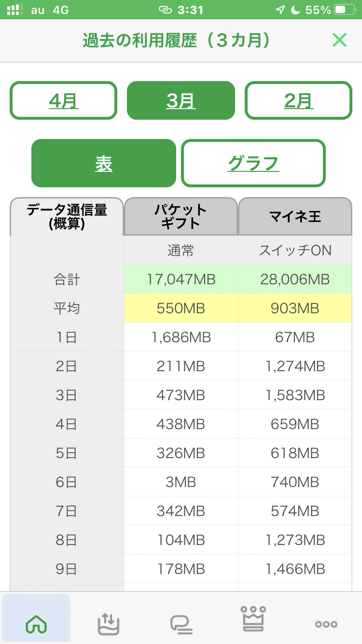This screenshot has height=644, width=362.
Task: Open the パケットギフト tab
Action: click(x=181, y=216)
